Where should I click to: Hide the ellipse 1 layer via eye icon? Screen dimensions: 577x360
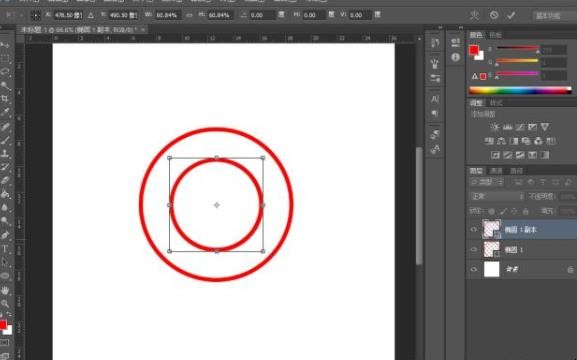[474, 250]
